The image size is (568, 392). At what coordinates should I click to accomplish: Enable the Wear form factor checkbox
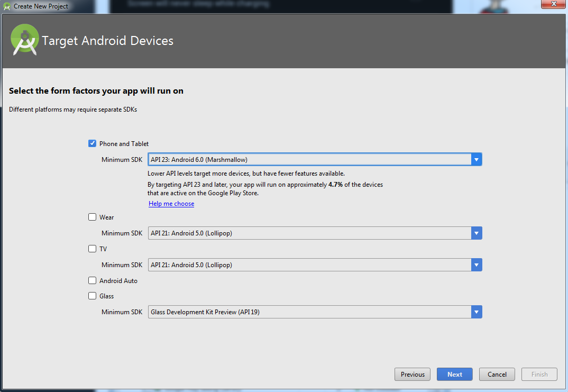[x=93, y=217]
